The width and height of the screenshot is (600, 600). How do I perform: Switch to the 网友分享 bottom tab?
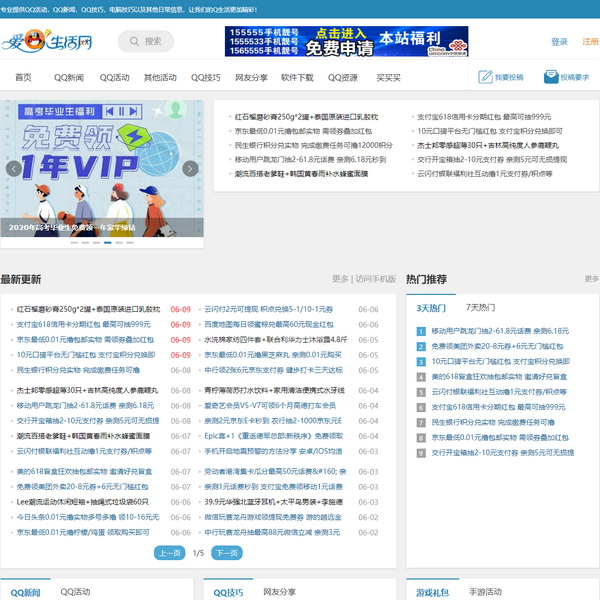click(279, 592)
